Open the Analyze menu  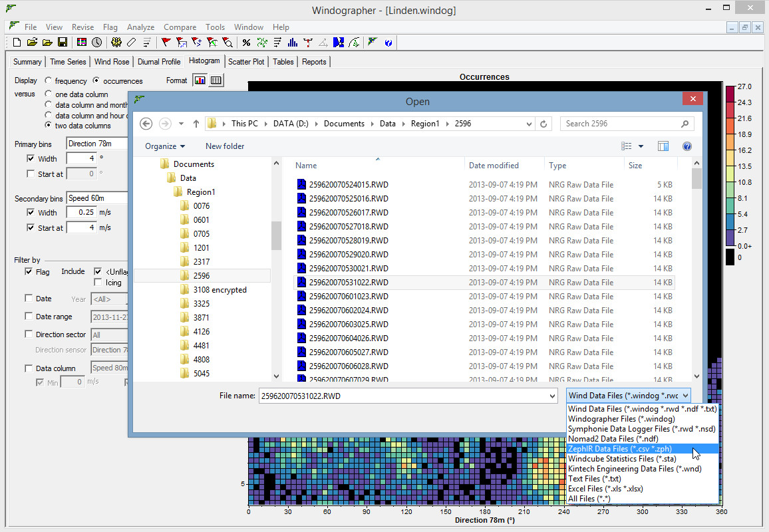(141, 27)
